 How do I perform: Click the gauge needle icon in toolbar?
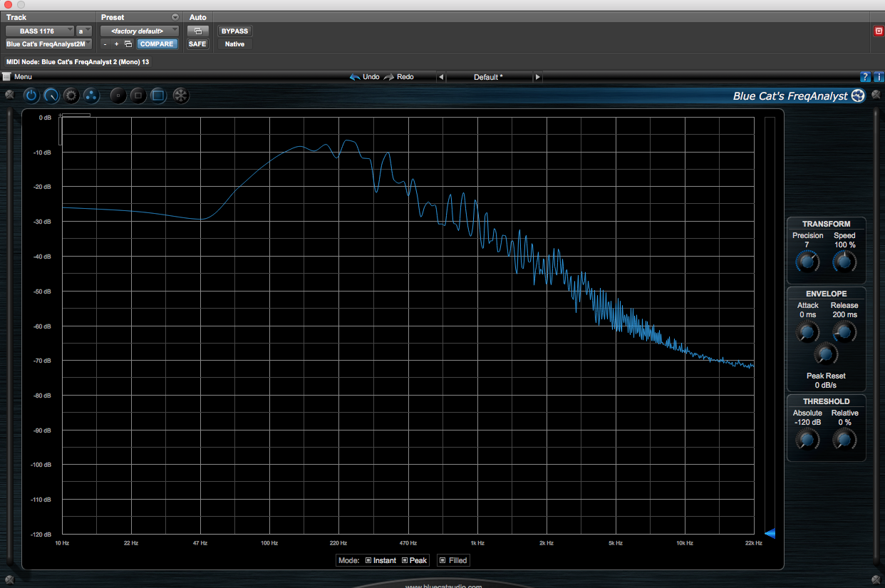point(51,95)
